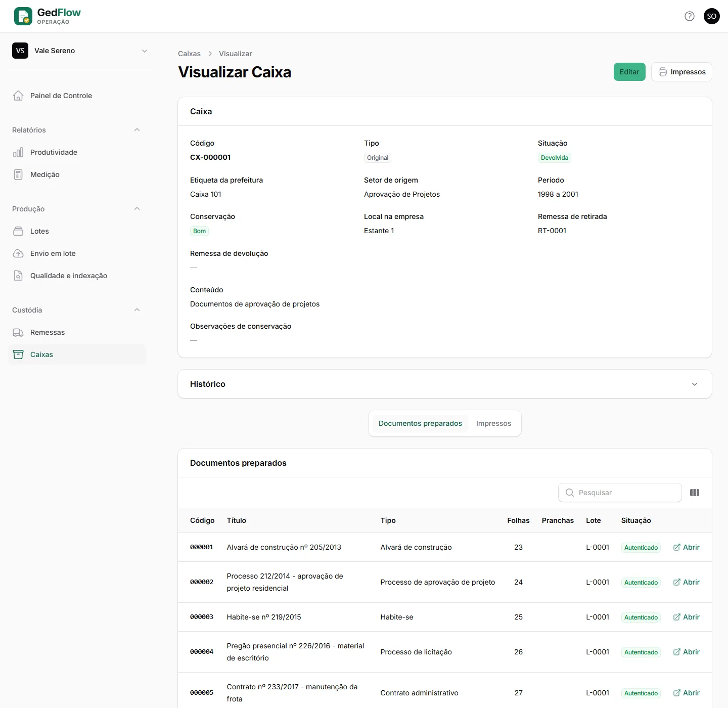Image resolution: width=728 pixels, height=708 pixels.
Task: Sort by the Título column header
Action: 237,520
